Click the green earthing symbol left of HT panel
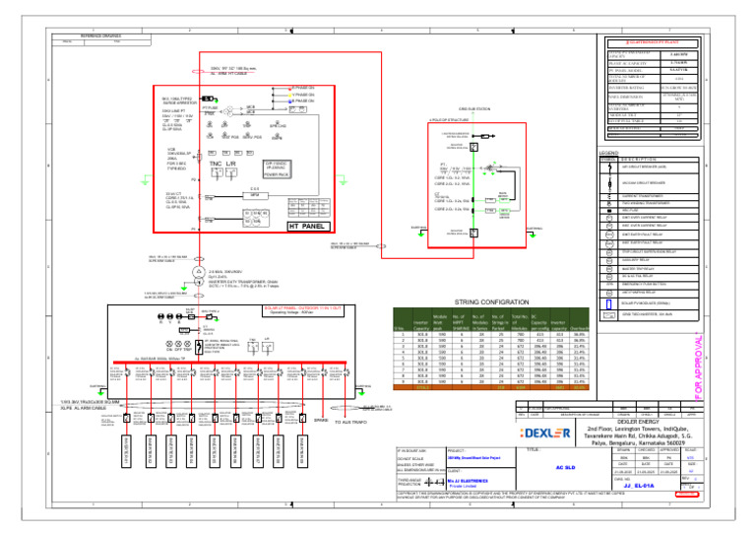This screenshot has width=756, height=535. tap(146, 181)
